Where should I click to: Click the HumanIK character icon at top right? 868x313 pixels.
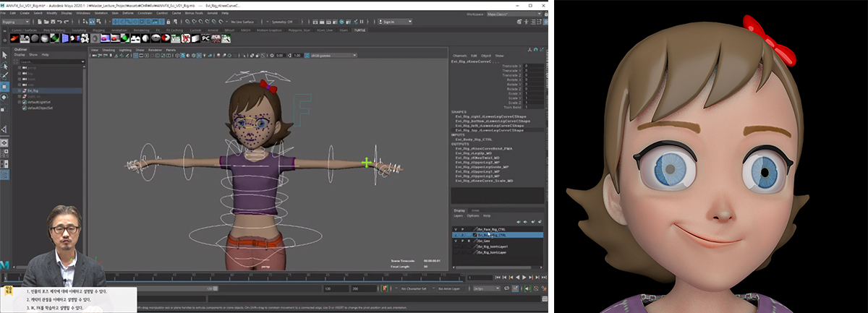pos(526,22)
